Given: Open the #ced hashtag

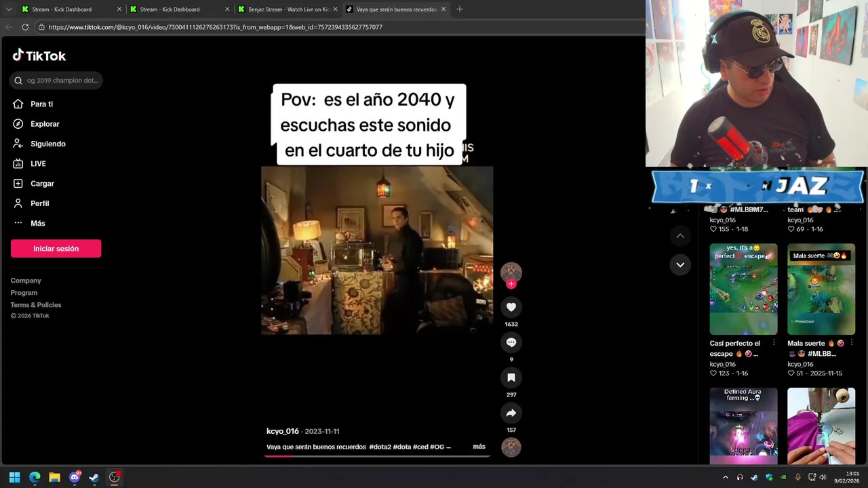Looking at the screenshot, I should [x=420, y=447].
